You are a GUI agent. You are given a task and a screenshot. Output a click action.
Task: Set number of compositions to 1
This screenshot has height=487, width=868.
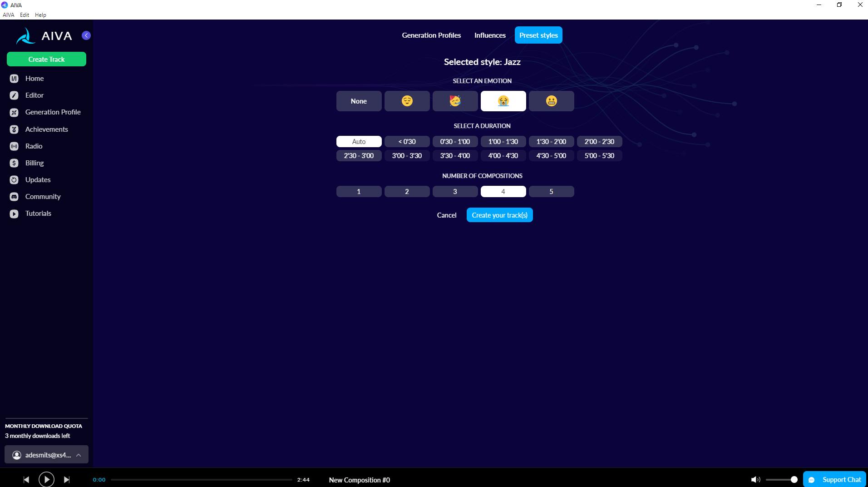359,192
